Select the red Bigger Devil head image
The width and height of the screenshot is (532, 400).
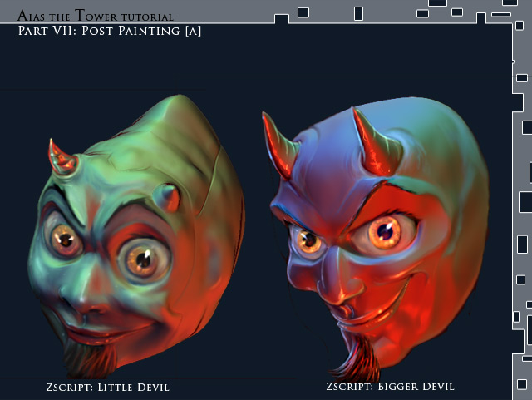[376, 240]
